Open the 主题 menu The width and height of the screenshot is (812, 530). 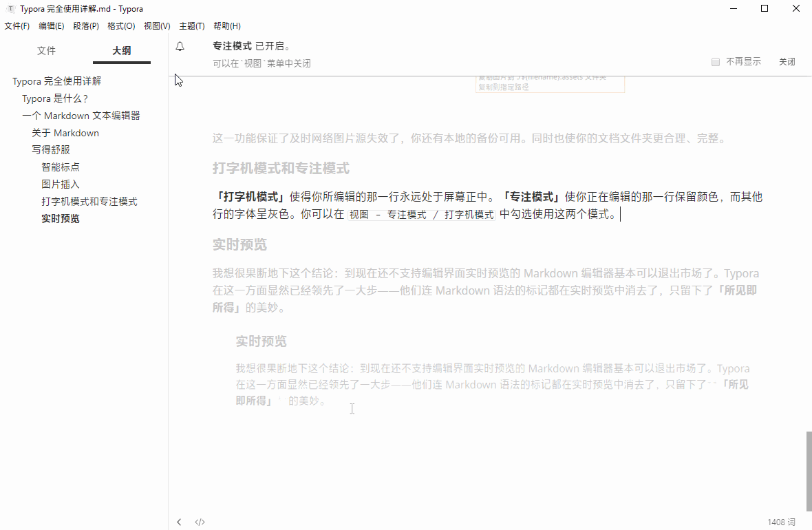(191, 25)
